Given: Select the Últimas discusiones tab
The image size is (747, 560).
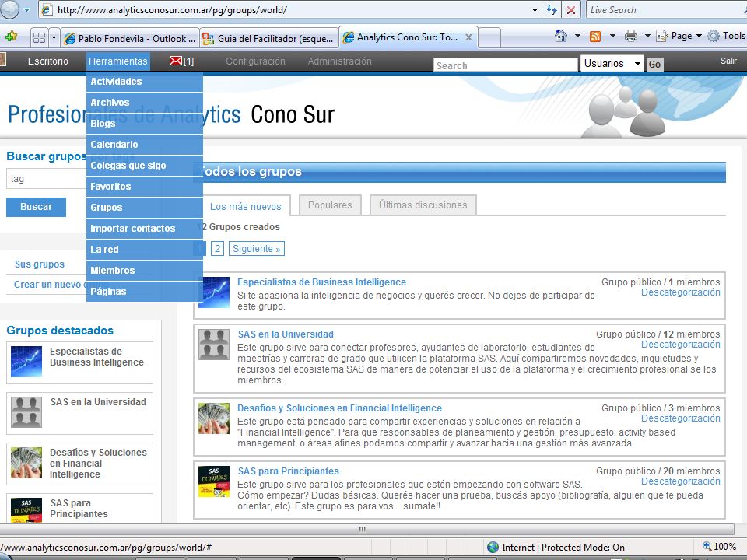Looking at the screenshot, I should tap(423, 205).
